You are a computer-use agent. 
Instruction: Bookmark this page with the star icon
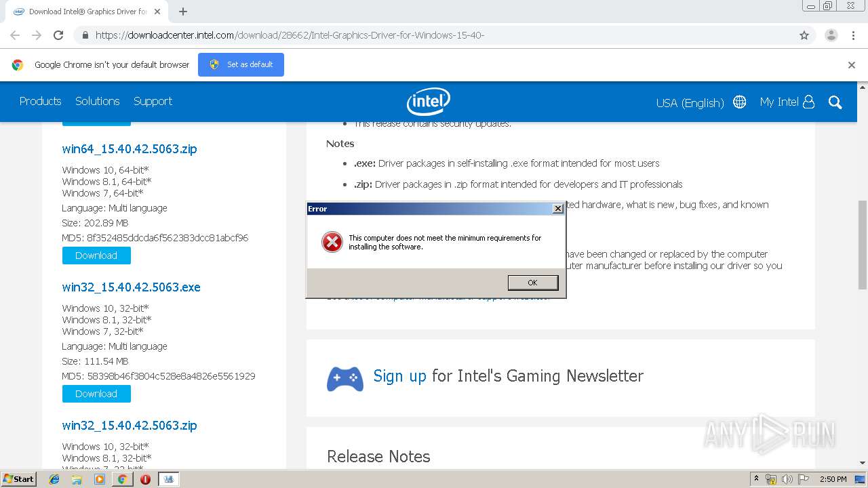[804, 35]
